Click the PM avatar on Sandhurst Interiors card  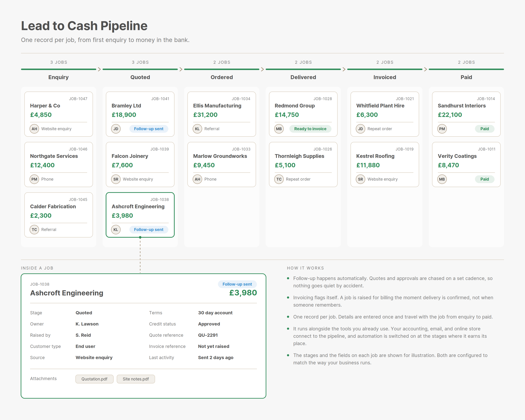coord(442,129)
